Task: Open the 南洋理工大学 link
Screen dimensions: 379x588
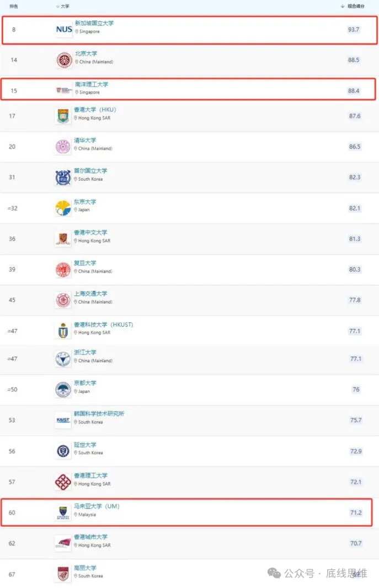Action: click(91, 84)
